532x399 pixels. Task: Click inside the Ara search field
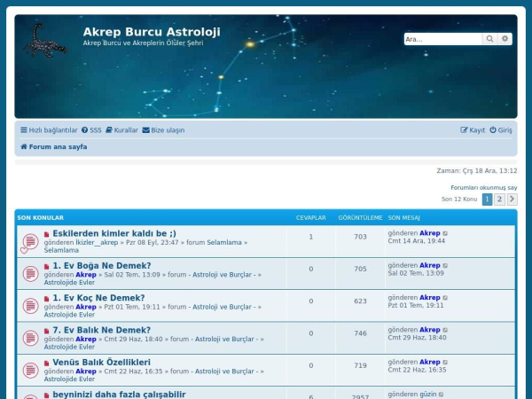tap(442, 39)
